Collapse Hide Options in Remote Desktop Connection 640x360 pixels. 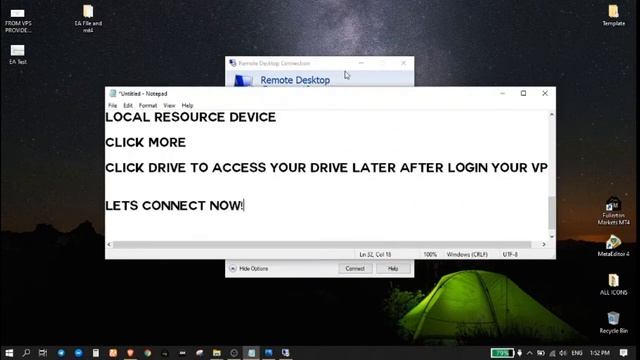249,269
